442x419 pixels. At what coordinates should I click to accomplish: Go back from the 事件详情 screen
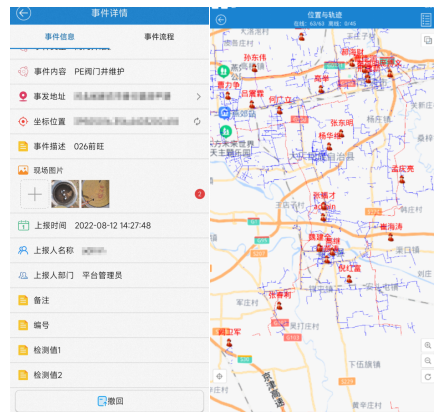(24, 13)
